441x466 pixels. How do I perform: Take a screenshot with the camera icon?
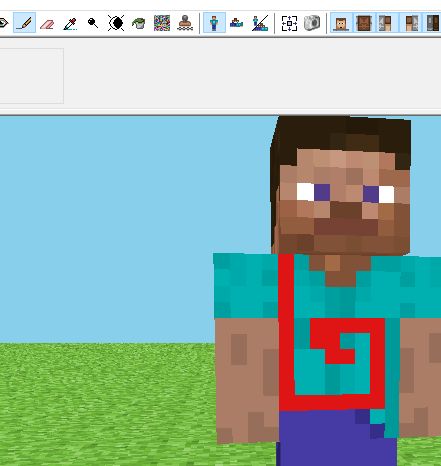[312, 23]
